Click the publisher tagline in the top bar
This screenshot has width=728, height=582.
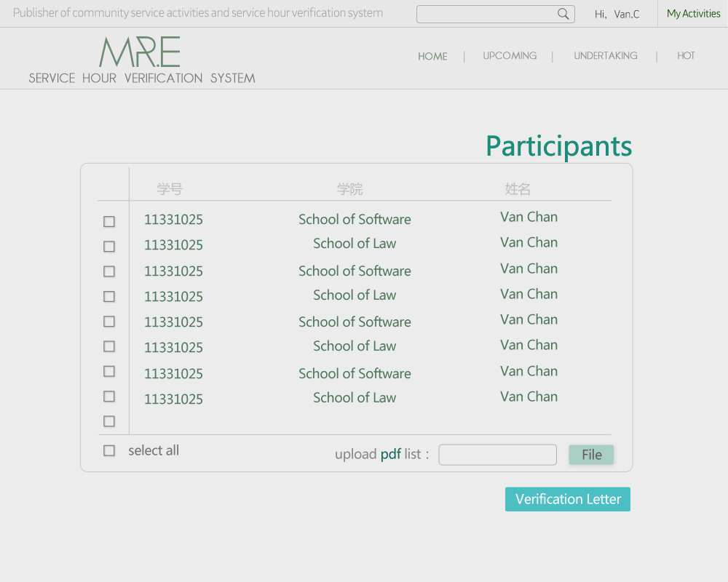[198, 13]
